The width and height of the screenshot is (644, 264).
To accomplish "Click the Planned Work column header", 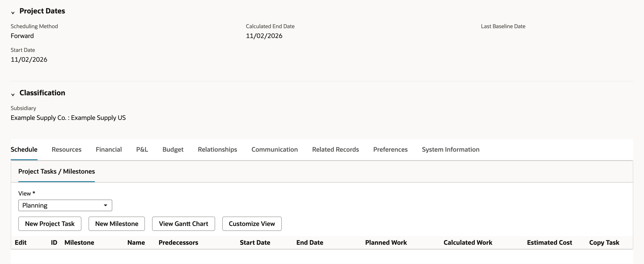I will tap(386, 243).
